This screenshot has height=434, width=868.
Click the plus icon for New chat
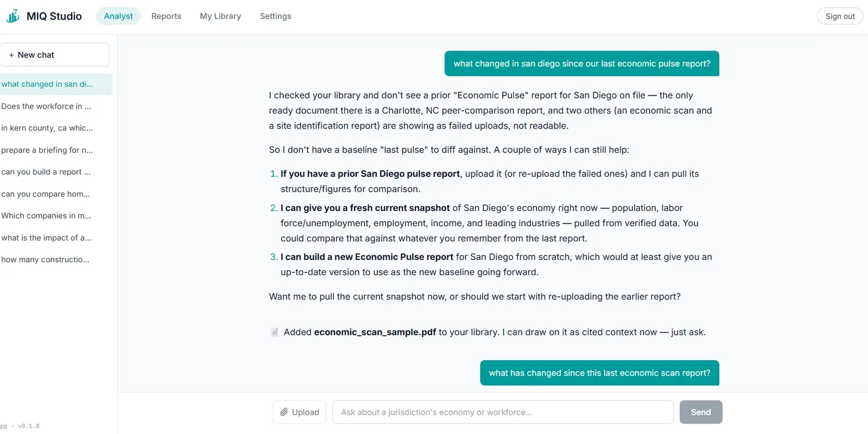(11, 55)
